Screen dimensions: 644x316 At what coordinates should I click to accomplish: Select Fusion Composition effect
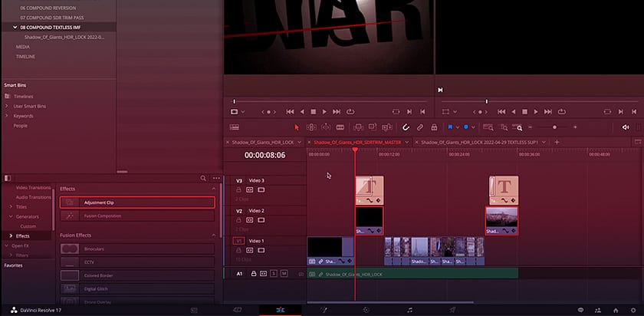coord(137,216)
